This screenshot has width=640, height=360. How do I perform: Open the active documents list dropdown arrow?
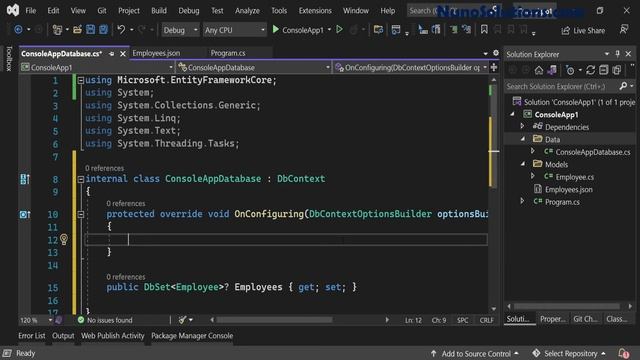click(485, 53)
